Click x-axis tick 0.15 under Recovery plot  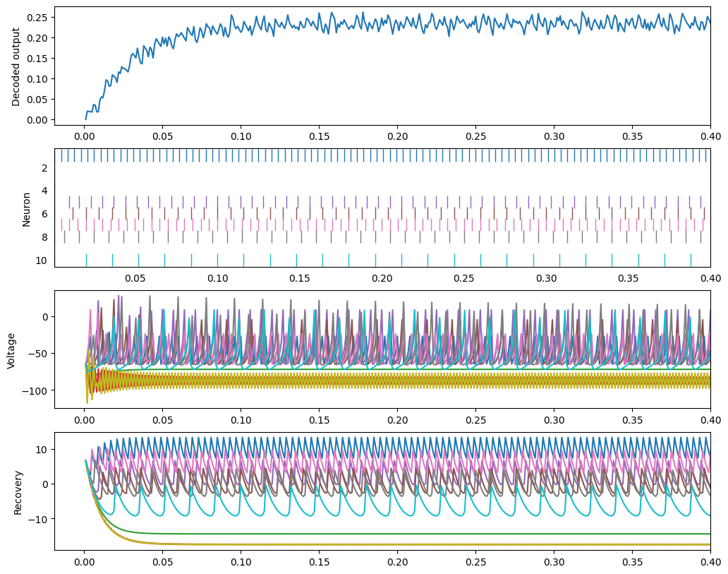pyautogui.click(x=319, y=563)
